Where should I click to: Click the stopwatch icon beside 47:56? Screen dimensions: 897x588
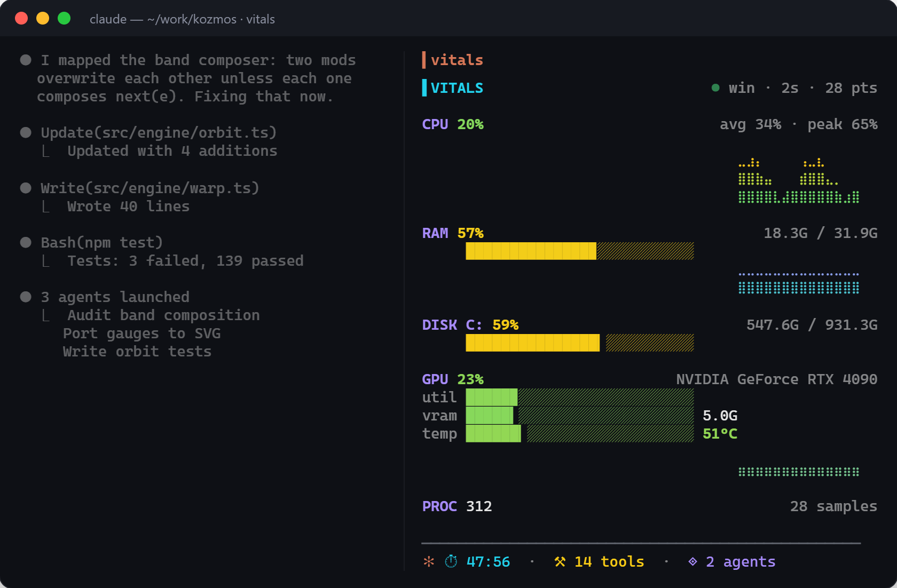click(451, 561)
